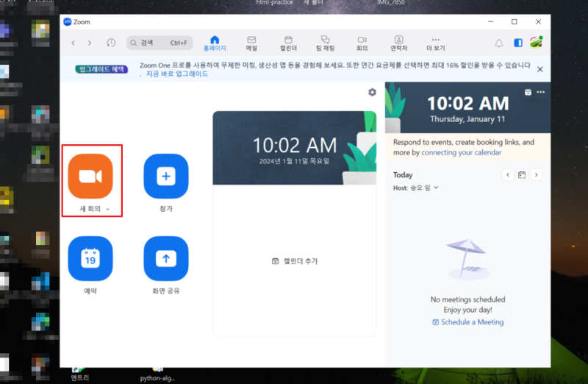The height and width of the screenshot is (384, 588).
Task: Click the connecting your calendar link
Action: point(462,152)
